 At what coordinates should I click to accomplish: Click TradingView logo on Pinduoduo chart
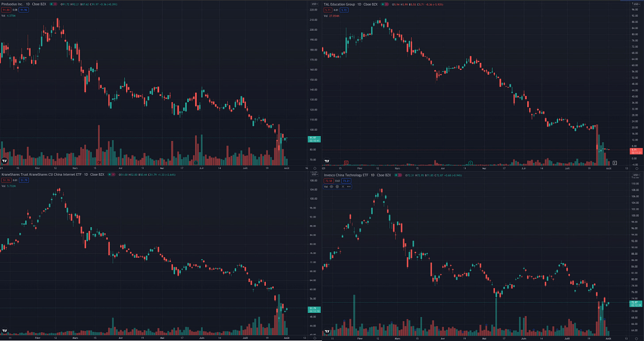5,161
